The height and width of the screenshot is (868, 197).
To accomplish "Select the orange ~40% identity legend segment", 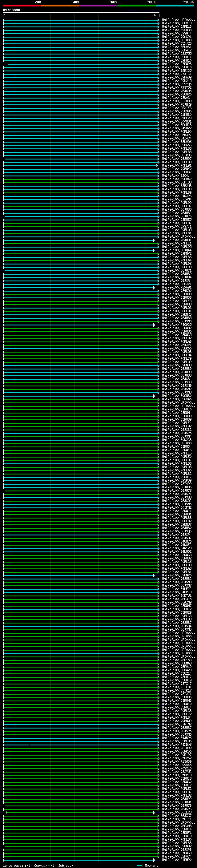I will 60,6.
